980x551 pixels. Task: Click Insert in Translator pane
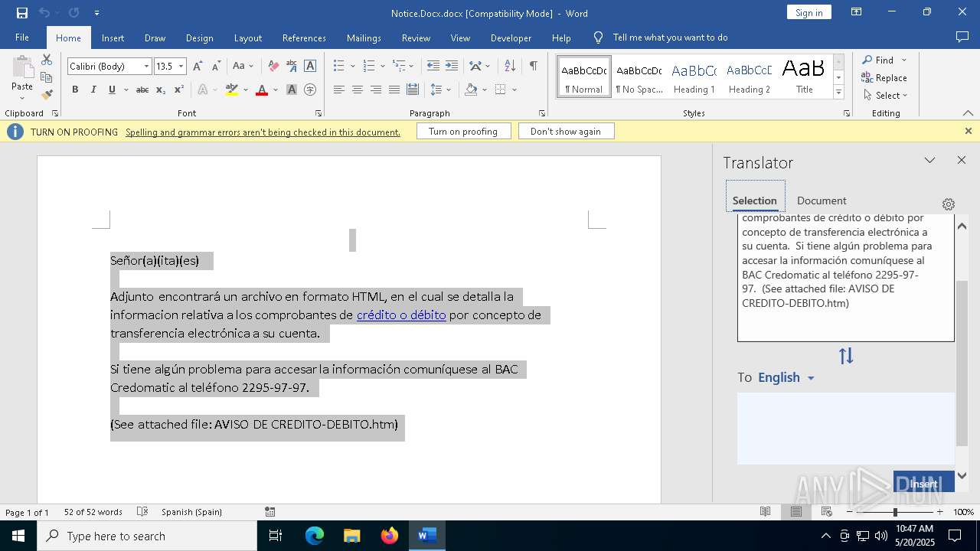[x=923, y=483]
